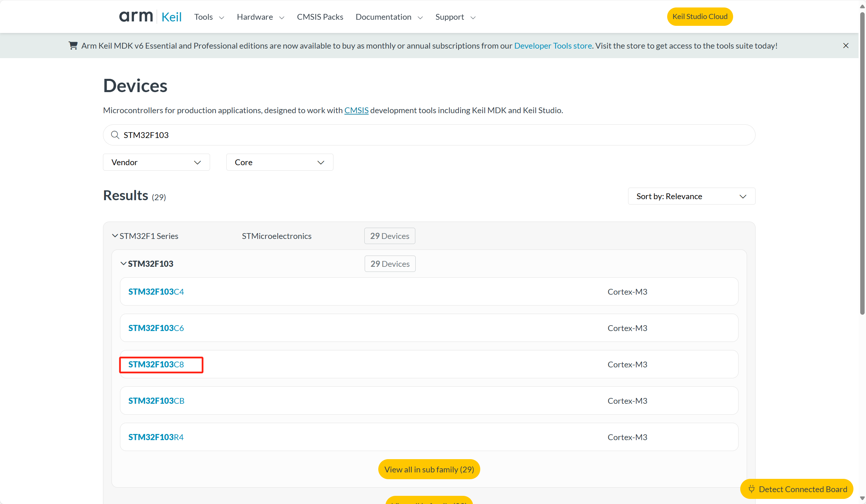Click the Detect Connected Board button

(797, 489)
